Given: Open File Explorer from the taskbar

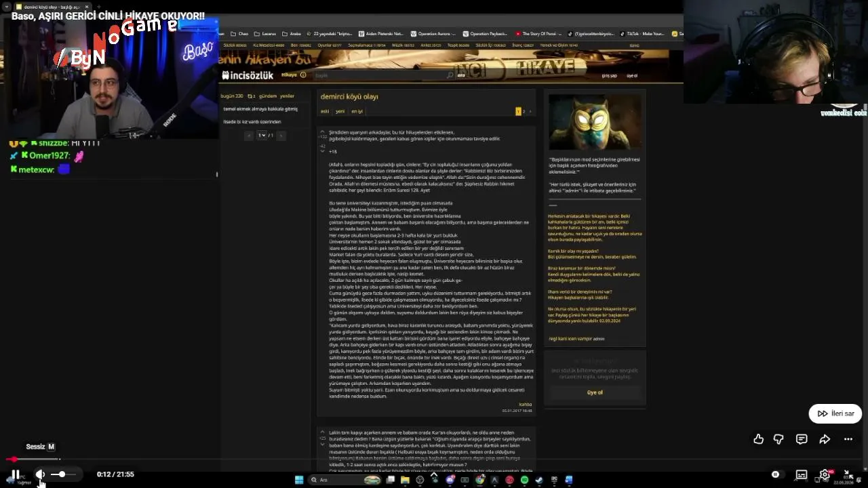Looking at the screenshot, I should coord(405,480).
